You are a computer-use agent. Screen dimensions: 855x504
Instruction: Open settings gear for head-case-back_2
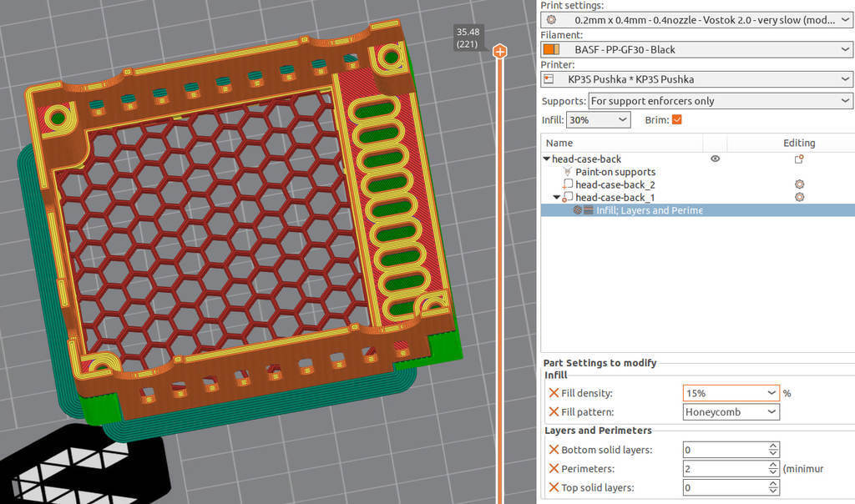[x=799, y=184]
